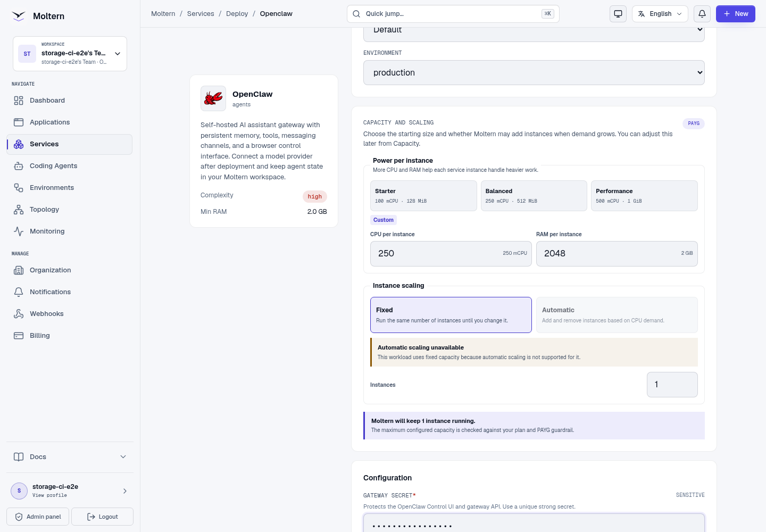Image resolution: width=766 pixels, height=532 pixels.
Task: Click the Docs book icon
Action: pos(19,457)
